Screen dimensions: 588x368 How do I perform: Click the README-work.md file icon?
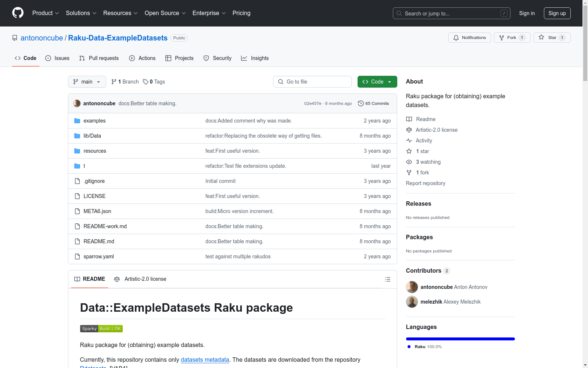(77, 226)
